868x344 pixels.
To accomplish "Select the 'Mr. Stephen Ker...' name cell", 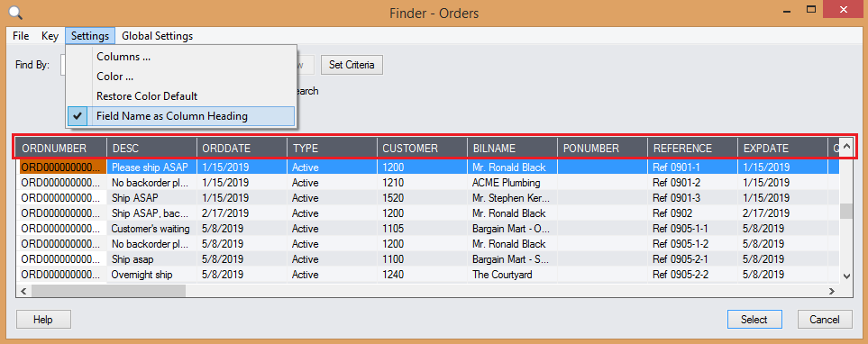I will (513, 198).
